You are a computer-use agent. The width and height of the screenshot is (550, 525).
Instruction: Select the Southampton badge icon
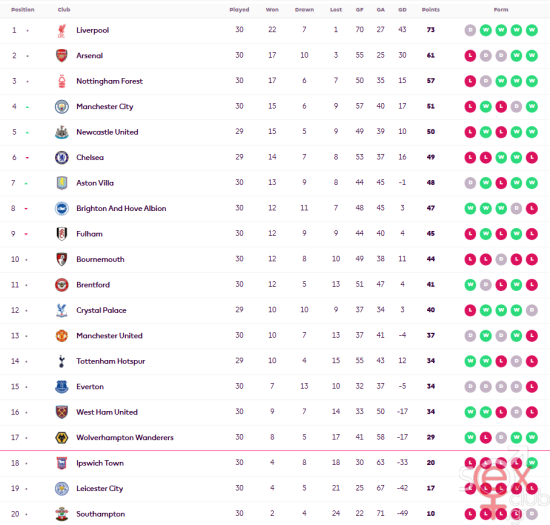click(x=62, y=514)
